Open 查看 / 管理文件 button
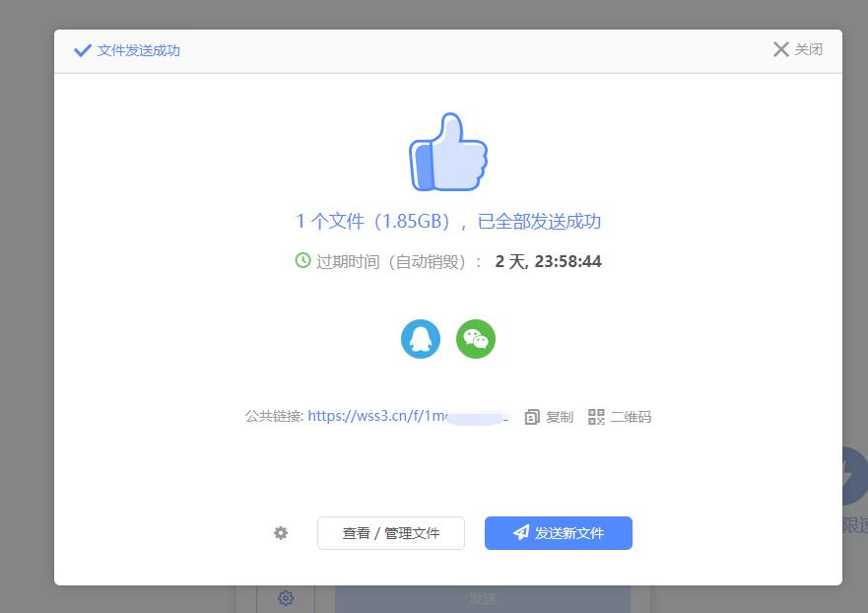Viewport: 868px width, 613px height. pos(391,533)
